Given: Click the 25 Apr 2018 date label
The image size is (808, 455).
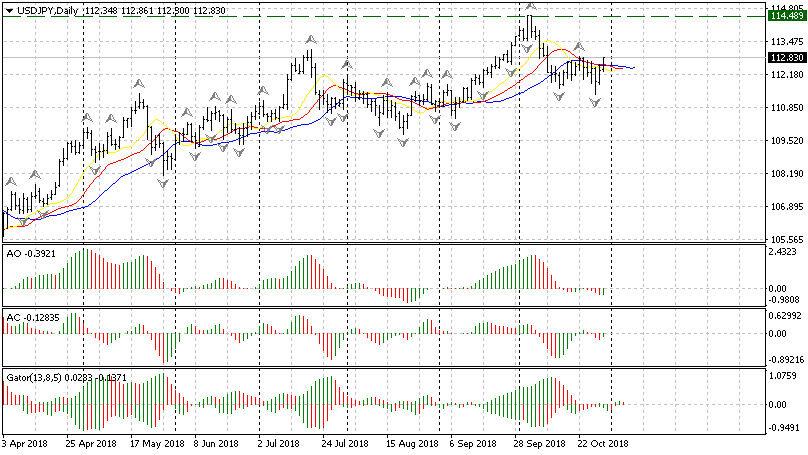Looking at the screenshot, I should [x=89, y=443].
